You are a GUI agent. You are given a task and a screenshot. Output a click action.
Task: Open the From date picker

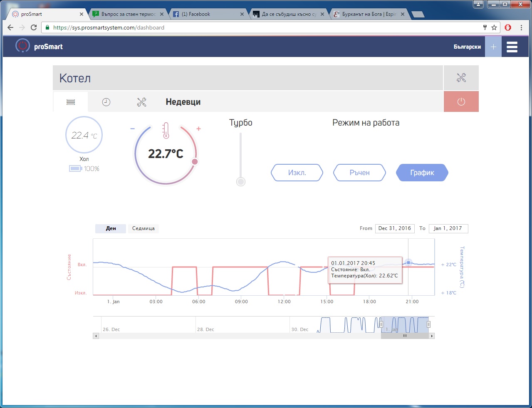coord(394,228)
